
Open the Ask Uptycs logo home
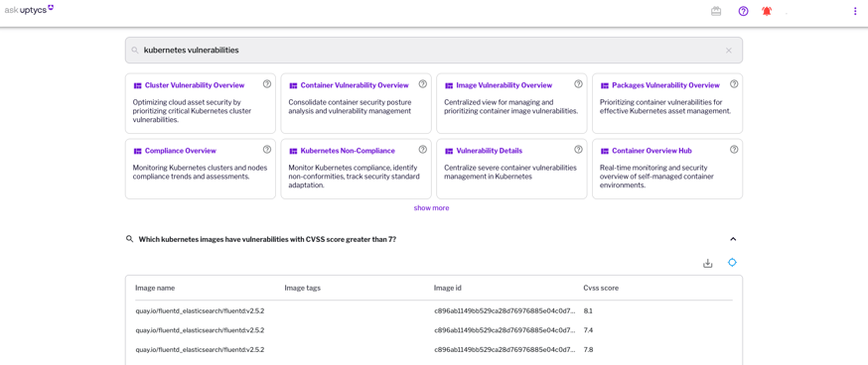29,9
